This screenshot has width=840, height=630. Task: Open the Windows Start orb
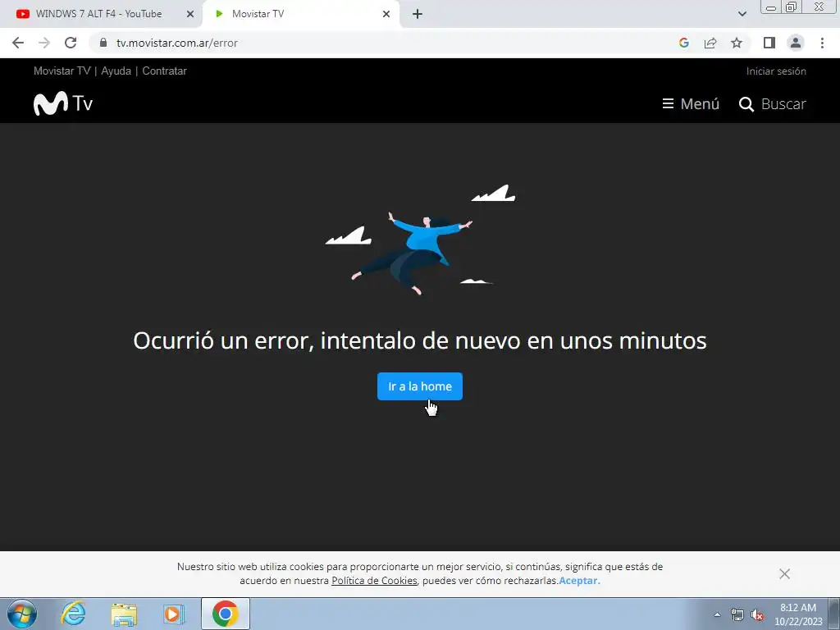tap(22, 614)
